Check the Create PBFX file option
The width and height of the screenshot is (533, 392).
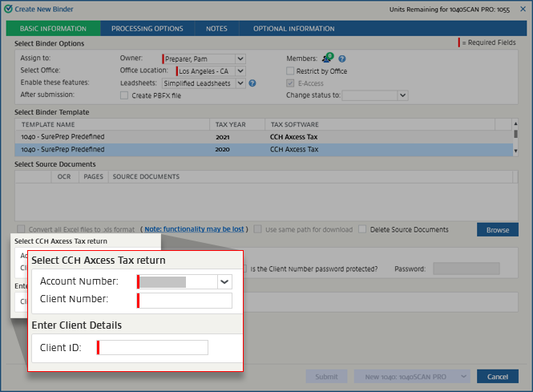point(124,95)
